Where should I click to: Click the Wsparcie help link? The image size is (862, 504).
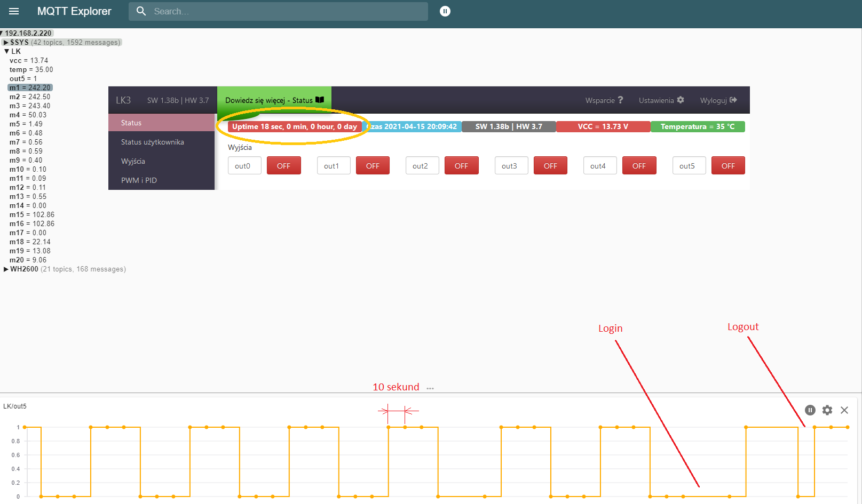point(604,100)
